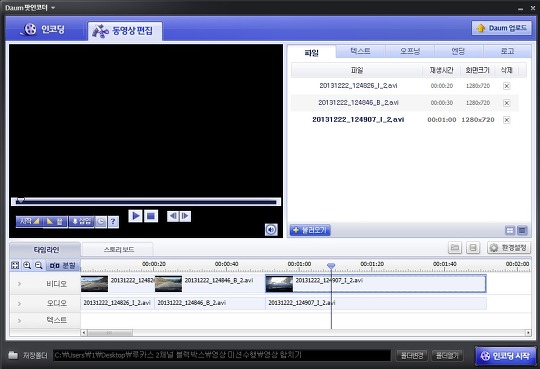
Task: Delete 20131222_124826_I_2.avi from the file list
Action: (x=507, y=86)
